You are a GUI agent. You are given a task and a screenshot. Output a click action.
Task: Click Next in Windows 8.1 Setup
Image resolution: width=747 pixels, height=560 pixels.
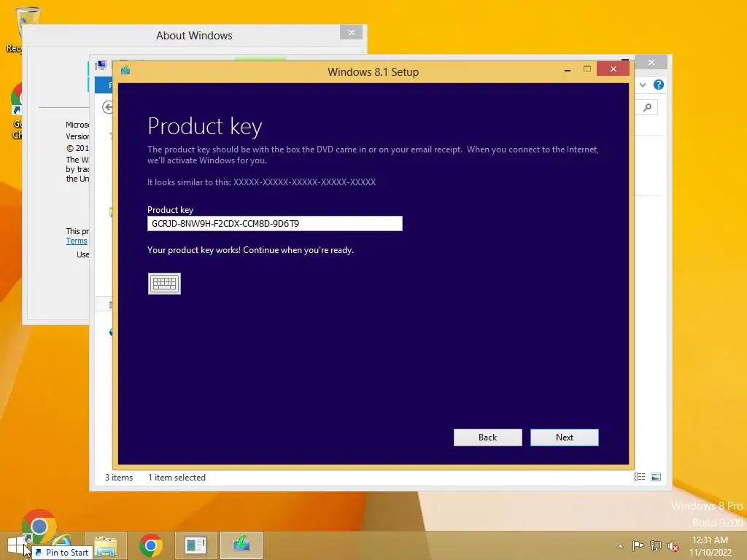pos(565,437)
